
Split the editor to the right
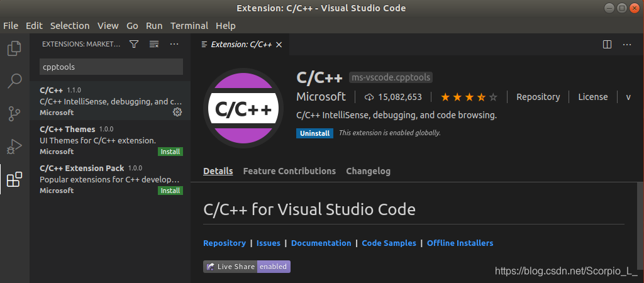[x=607, y=45]
